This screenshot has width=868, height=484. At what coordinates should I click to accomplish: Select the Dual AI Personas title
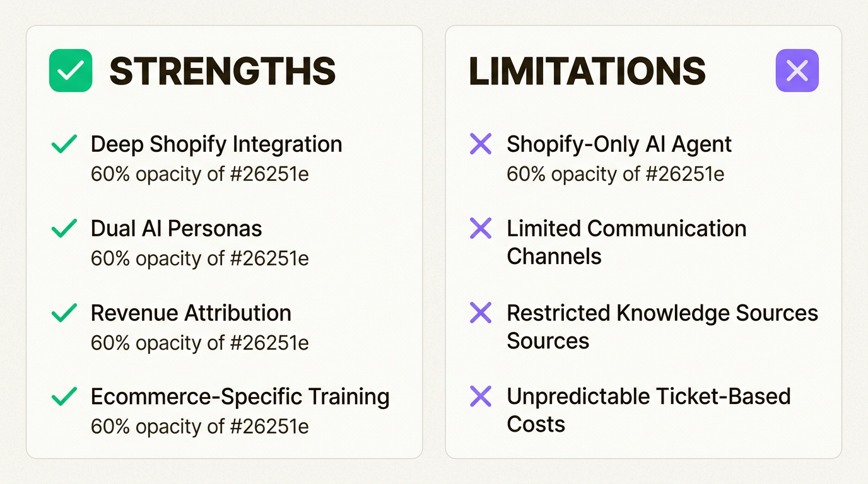coord(176,228)
